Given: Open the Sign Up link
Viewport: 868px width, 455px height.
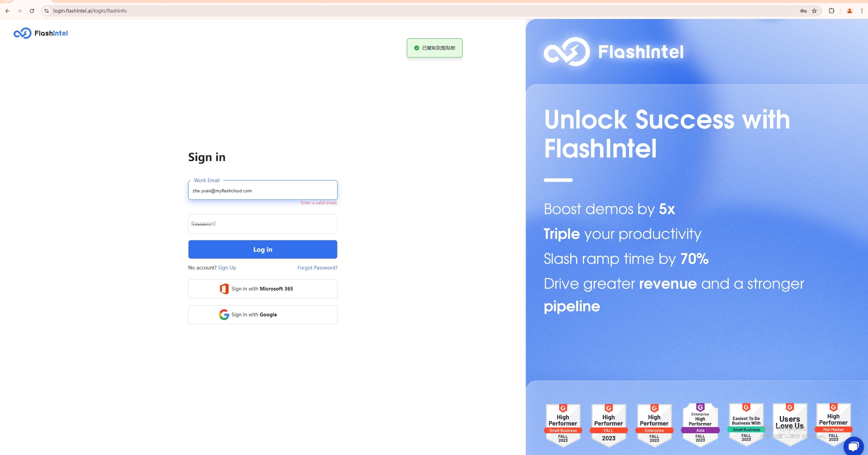Looking at the screenshot, I should coord(227,268).
